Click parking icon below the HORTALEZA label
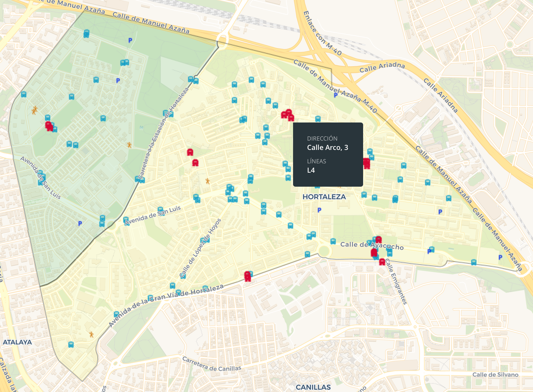533x392 pixels. (x=319, y=210)
